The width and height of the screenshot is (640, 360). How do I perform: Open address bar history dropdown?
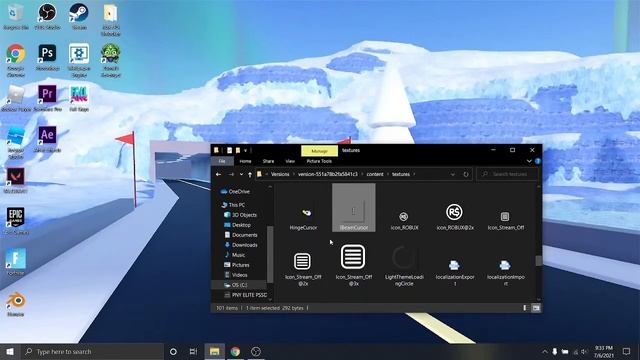coord(453,174)
